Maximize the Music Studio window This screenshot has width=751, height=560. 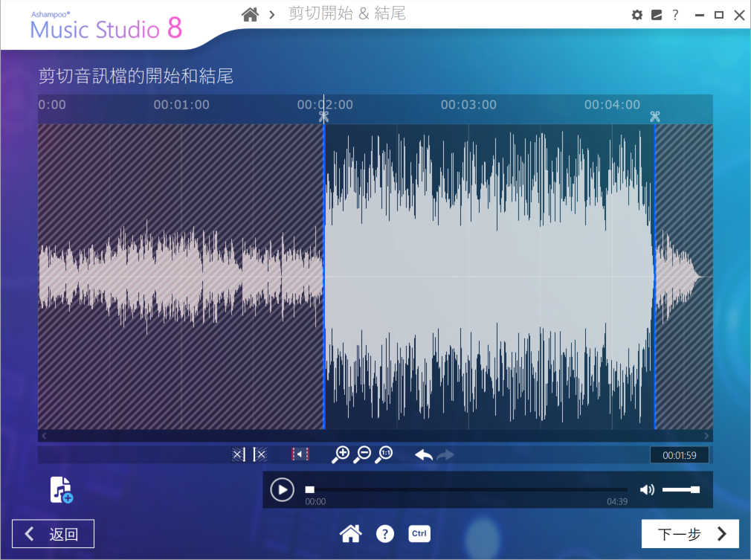pyautogui.click(x=719, y=15)
